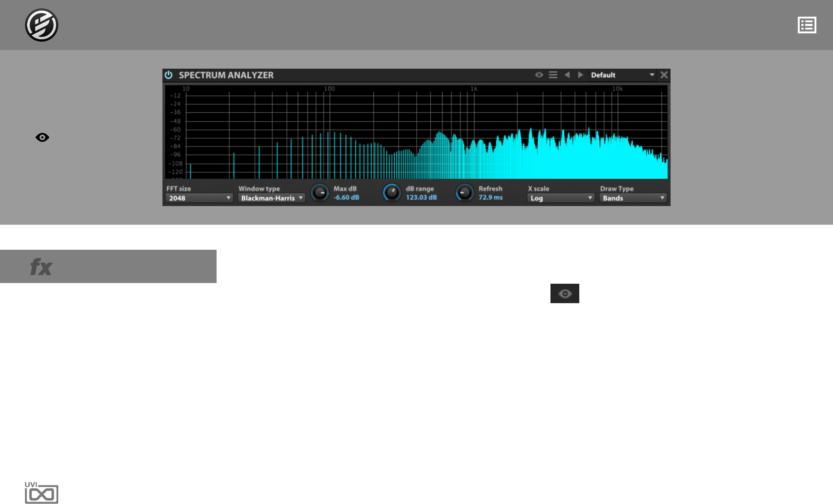Viewport: 833px width, 504px height.
Task: Click the Max dB knob
Action: pos(320,193)
